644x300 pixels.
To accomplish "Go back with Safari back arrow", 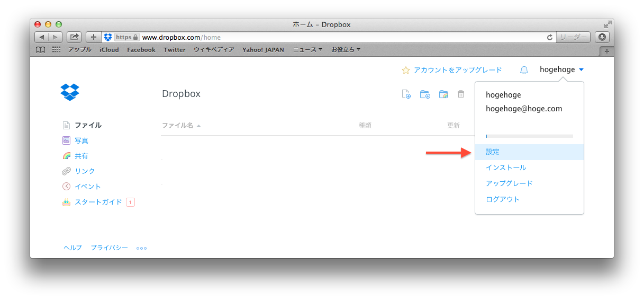I will (42, 37).
